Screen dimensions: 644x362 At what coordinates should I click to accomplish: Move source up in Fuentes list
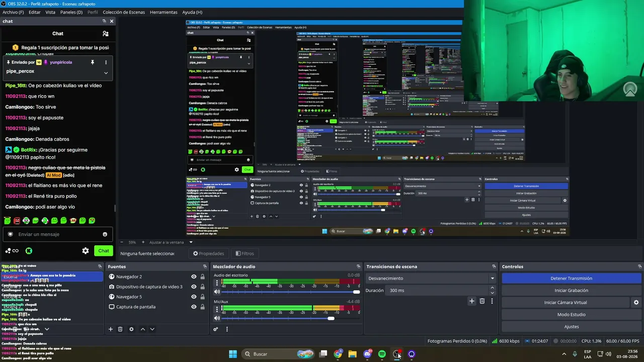click(143, 329)
